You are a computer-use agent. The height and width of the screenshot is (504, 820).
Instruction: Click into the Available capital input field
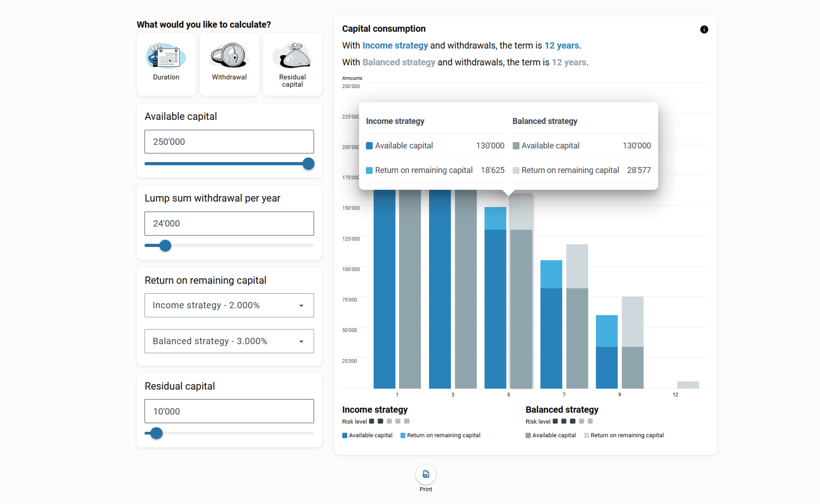click(229, 142)
